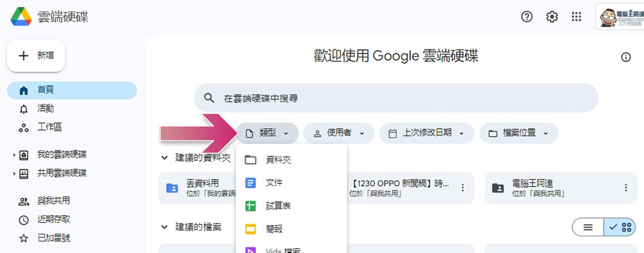
Task: Select 試算表 spreadsheets type in menu
Action: coord(292,206)
